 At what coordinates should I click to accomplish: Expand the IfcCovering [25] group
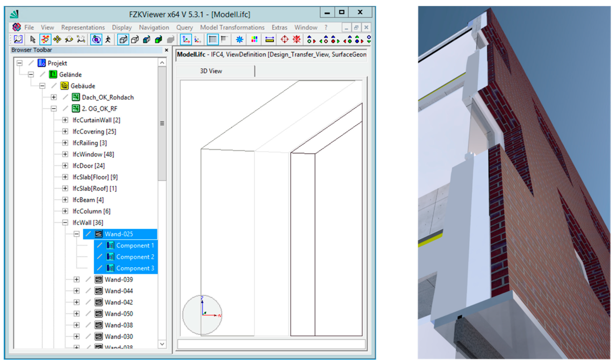tap(65, 132)
